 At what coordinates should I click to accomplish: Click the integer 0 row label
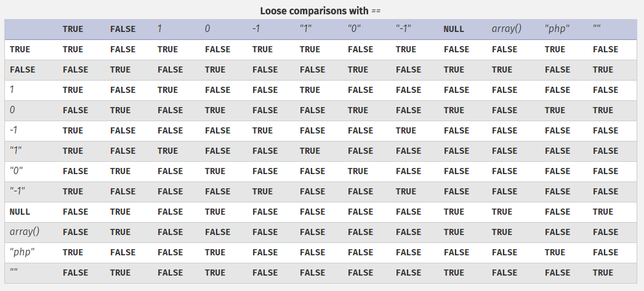(12, 110)
